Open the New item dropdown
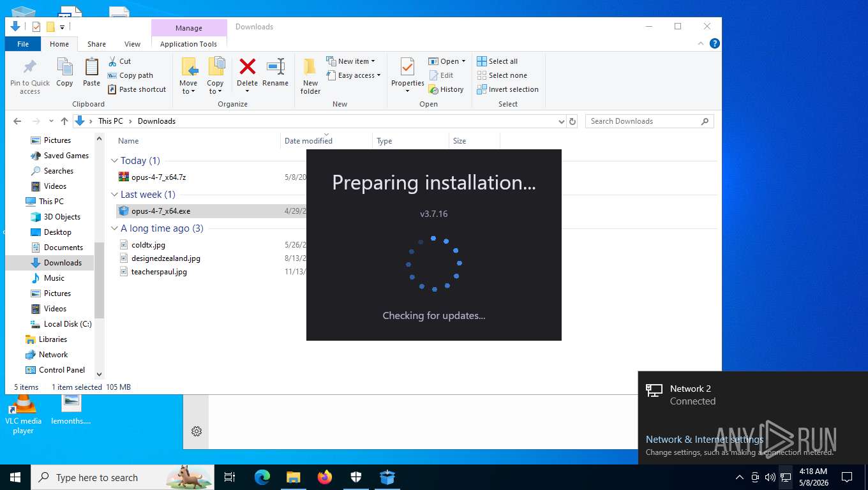The image size is (868, 490). point(350,61)
